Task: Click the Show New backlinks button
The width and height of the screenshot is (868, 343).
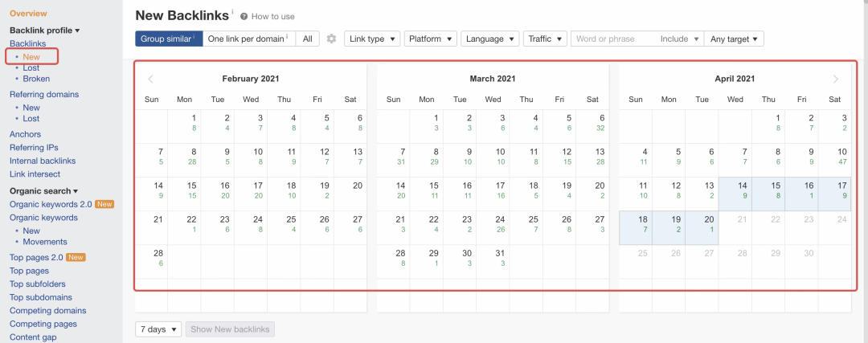Action: (231, 329)
